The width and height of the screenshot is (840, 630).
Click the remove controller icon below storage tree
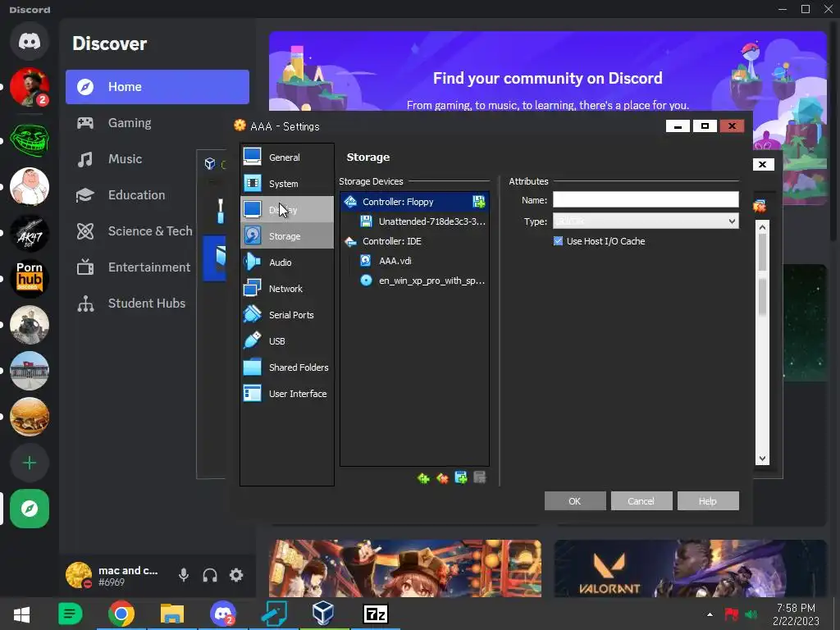[x=442, y=478]
